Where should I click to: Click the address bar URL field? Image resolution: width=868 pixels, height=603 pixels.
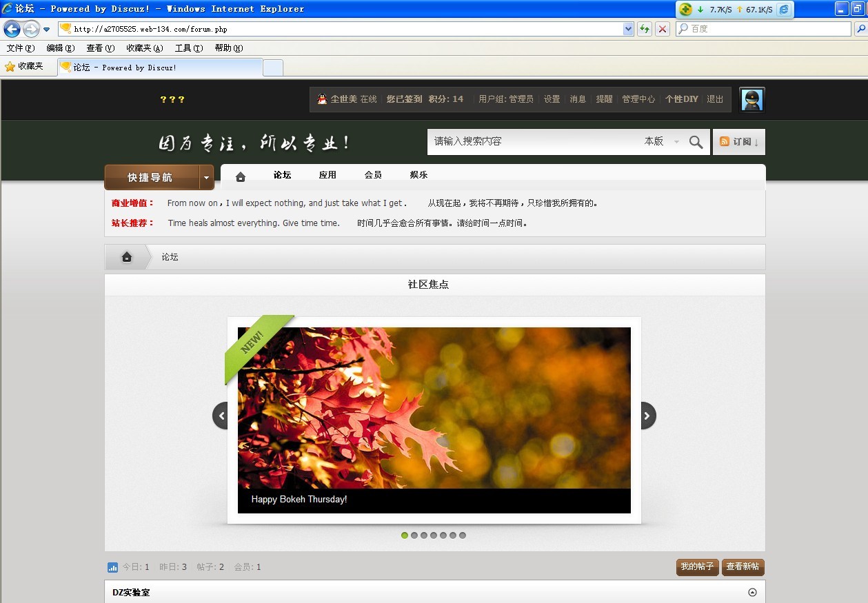point(341,29)
